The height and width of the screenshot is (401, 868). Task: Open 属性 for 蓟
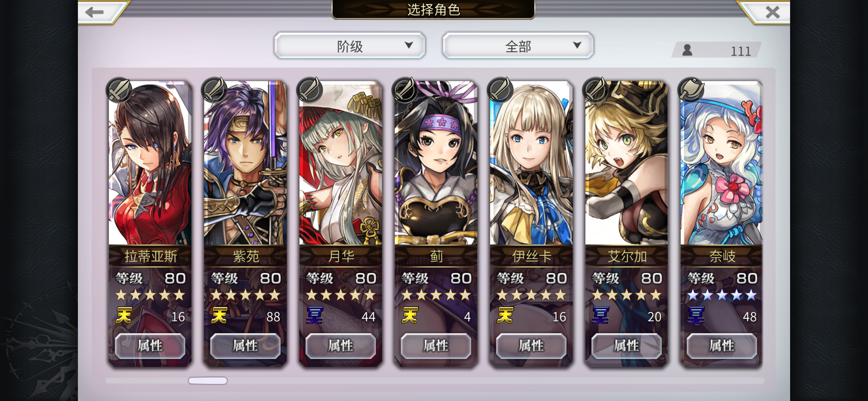[436, 346]
